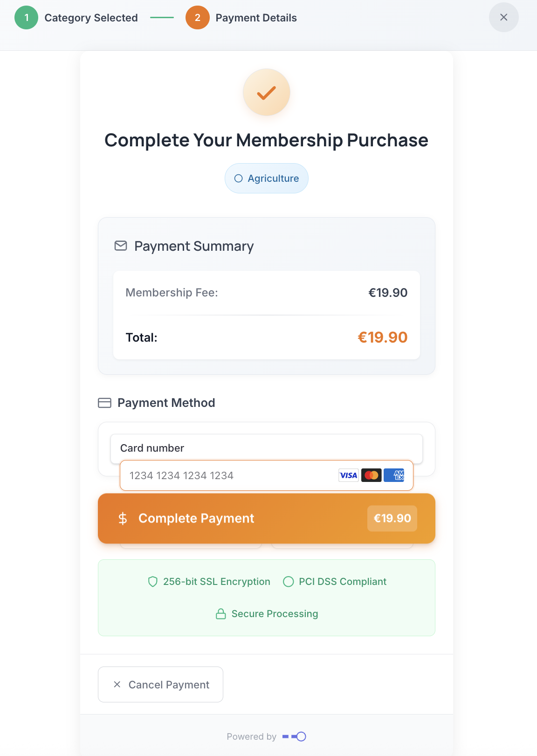Focus the card number input field
Image resolution: width=537 pixels, height=756 pixels.
(x=228, y=475)
